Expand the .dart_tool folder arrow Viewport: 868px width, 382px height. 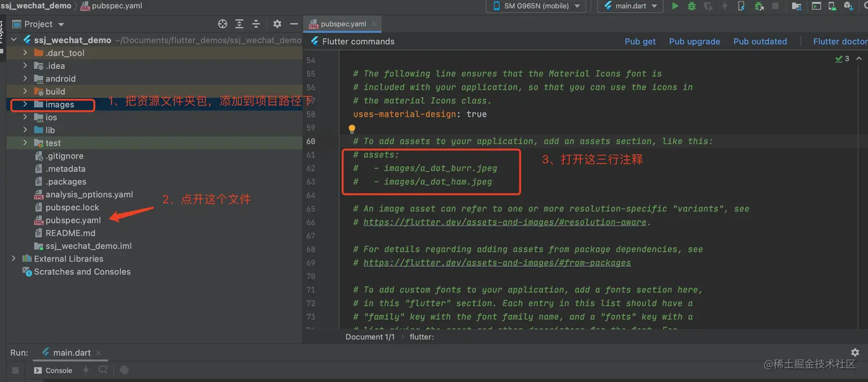[x=25, y=53]
